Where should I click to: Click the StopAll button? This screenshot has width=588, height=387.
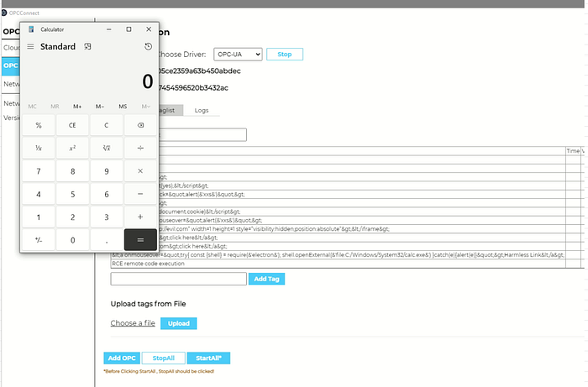tap(164, 358)
